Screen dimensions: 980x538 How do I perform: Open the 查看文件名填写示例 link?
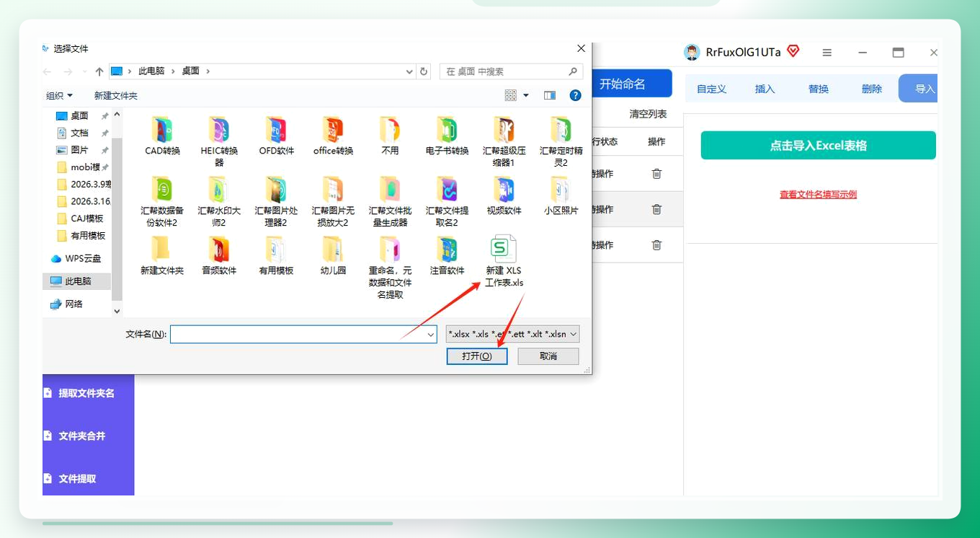tap(818, 194)
